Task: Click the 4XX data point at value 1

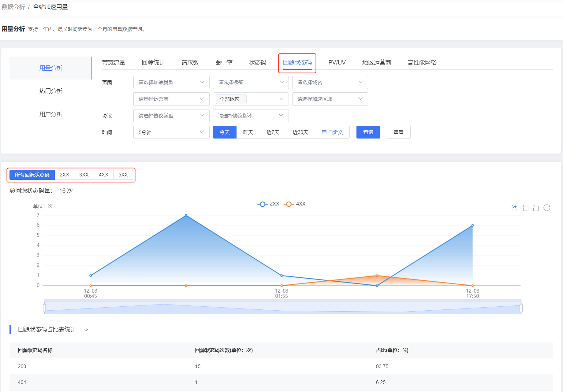Action: pos(377,276)
